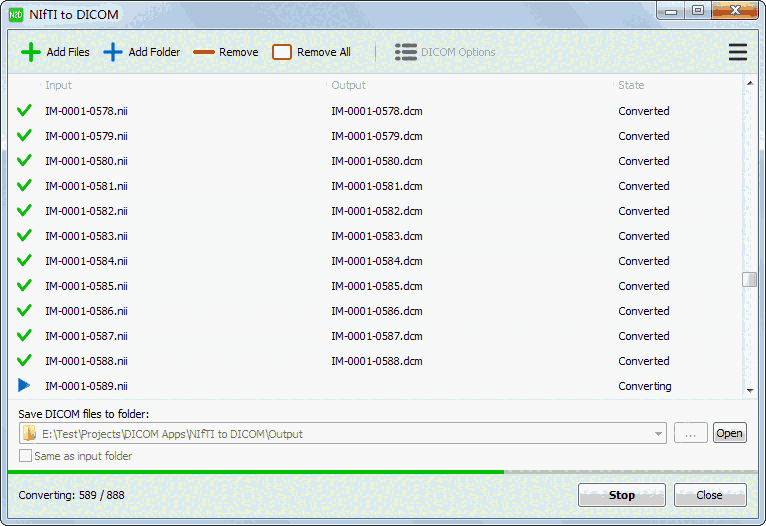Click the Save DICOM files to folder label
766x526 pixels.
pyautogui.click(x=84, y=414)
